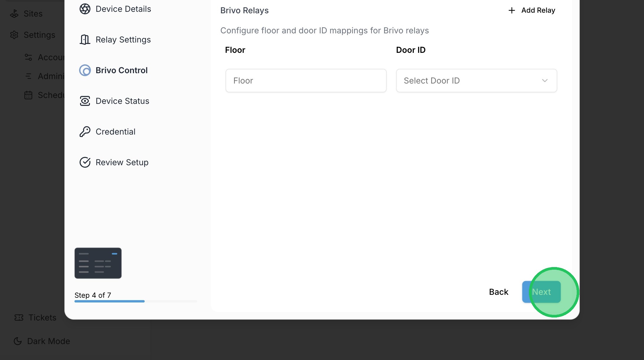The width and height of the screenshot is (644, 360).
Task: Click the Tickets icon in sidebar
Action: point(19,318)
